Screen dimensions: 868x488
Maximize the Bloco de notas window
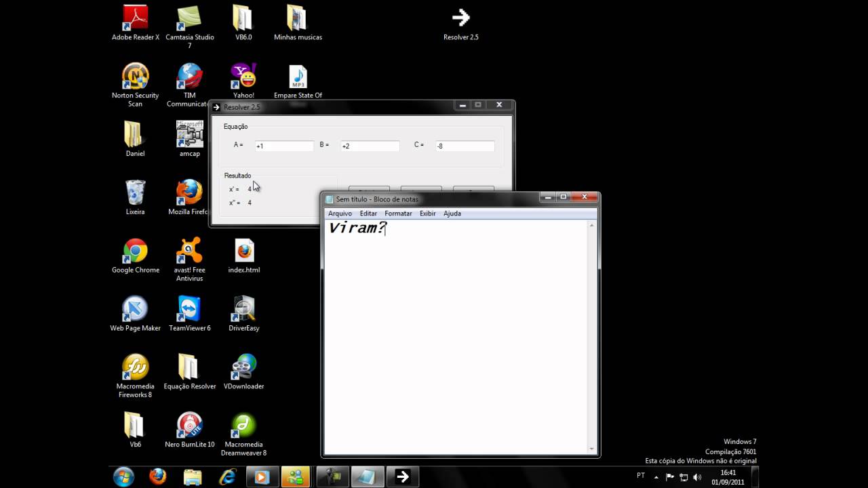(x=564, y=197)
